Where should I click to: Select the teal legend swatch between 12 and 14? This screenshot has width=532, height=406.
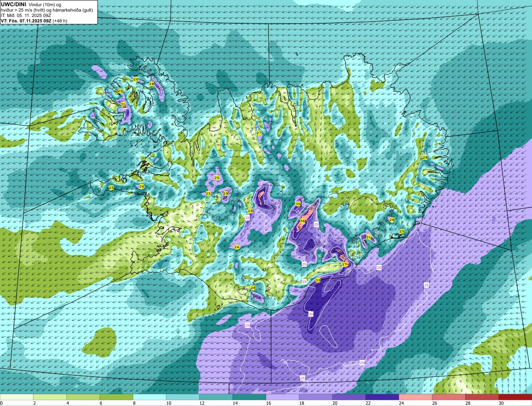pyautogui.click(x=216, y=397)
